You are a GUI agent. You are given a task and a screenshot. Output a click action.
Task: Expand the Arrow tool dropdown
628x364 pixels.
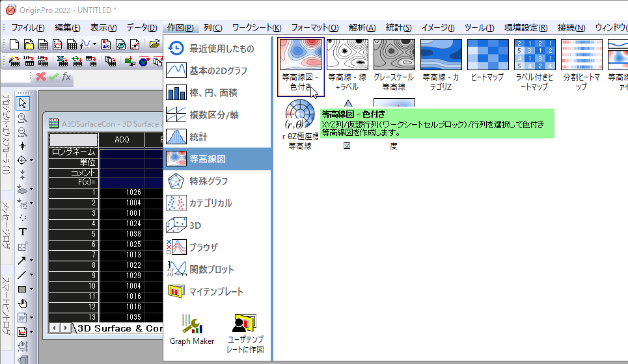(32, 261)
